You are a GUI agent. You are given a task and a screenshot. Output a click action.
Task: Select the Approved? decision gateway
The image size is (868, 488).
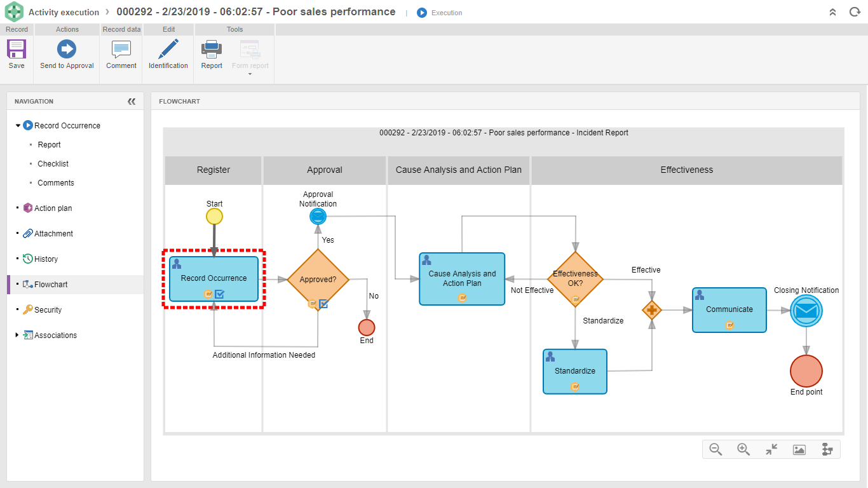[318, 279]
